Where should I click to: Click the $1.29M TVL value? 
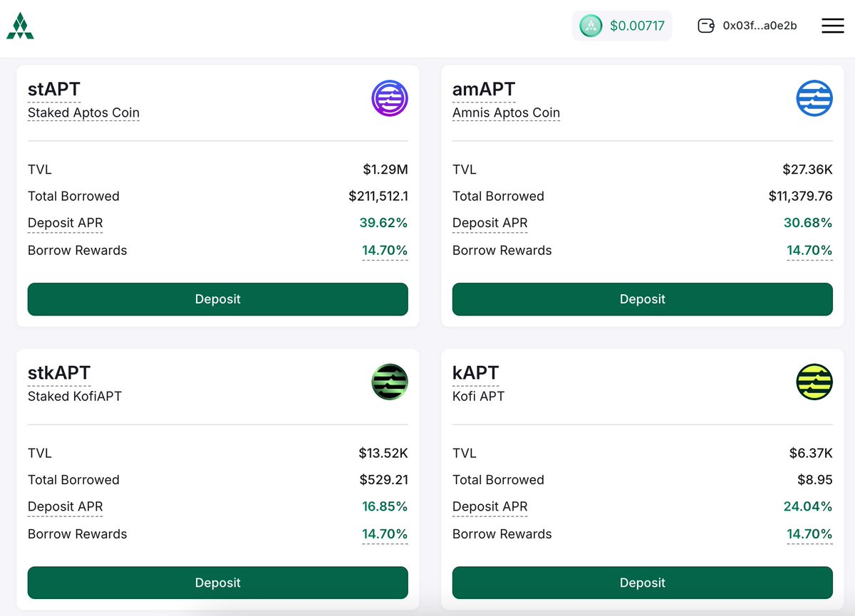point(385,169)
